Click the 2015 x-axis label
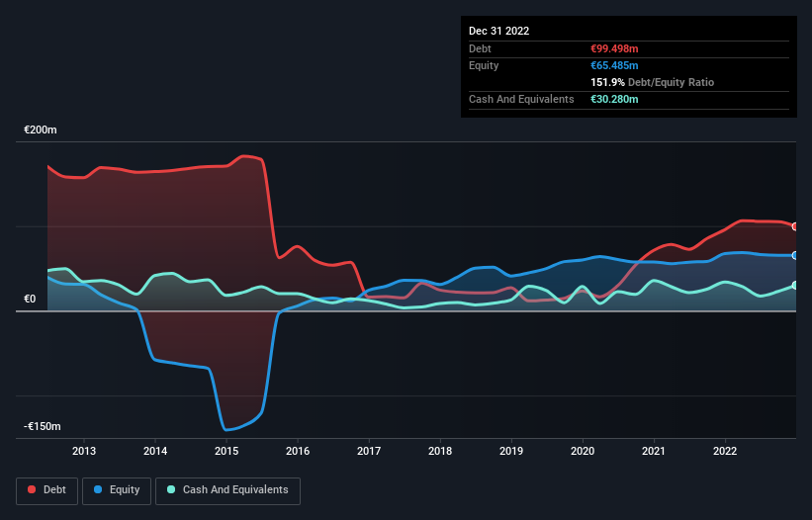This screenshot has width=812, height=520. coord(226,451)
